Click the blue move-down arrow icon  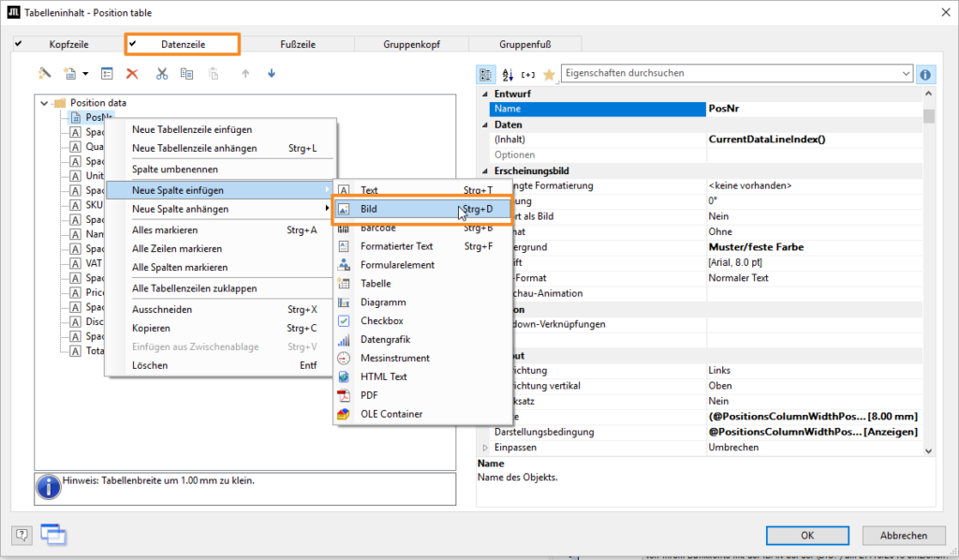pyautogui.click(x=272, y=73)
